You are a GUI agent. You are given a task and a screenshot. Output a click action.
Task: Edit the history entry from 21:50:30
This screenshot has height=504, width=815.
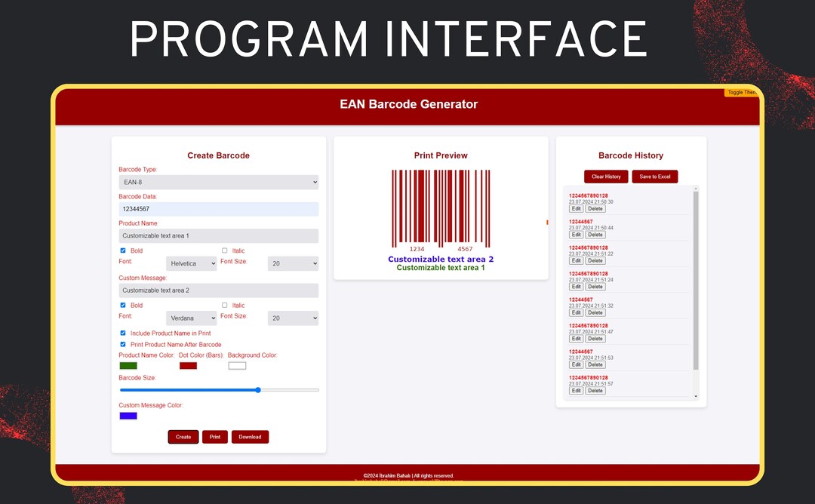[576, 209]
